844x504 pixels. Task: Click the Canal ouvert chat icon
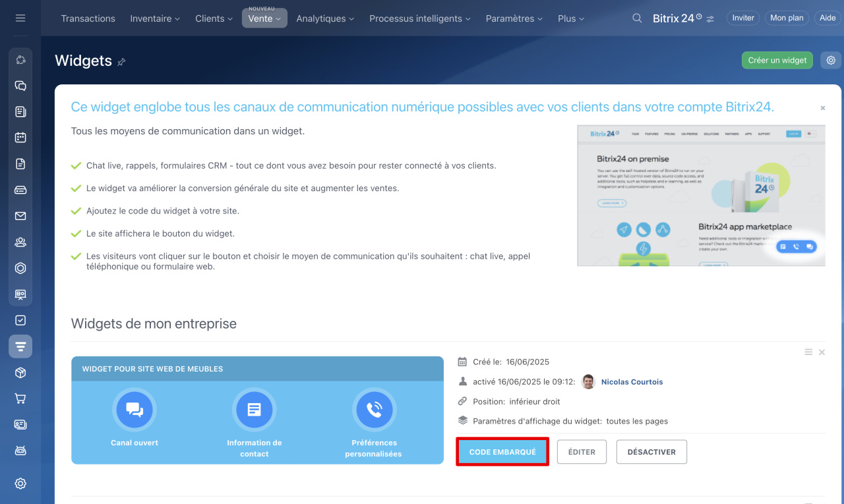[x=135, y=410]
